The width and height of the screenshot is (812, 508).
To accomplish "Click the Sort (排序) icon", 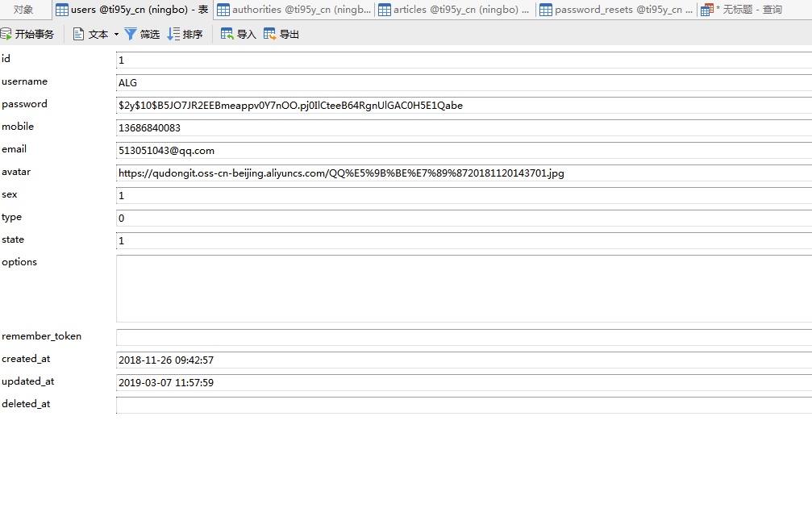I will 173,35.
